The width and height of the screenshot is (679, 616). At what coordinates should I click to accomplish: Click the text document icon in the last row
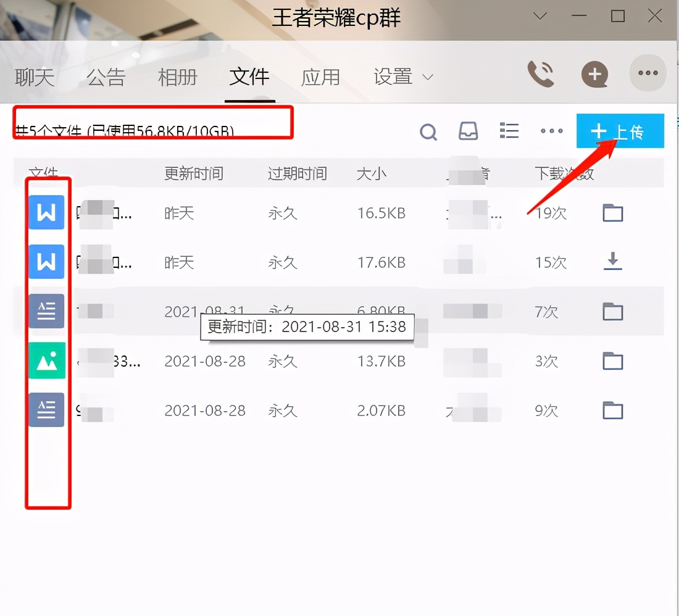click(x=46, y=410)
